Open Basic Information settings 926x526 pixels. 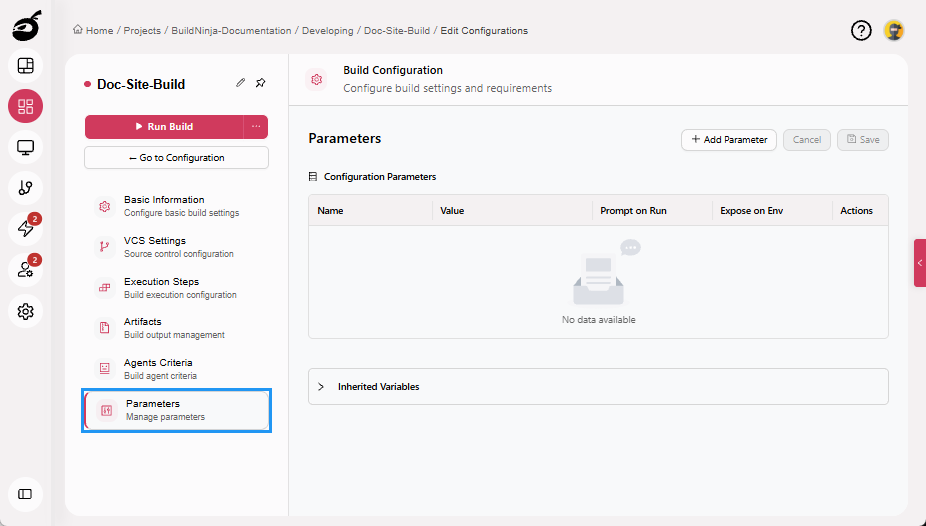coord(177,206)
